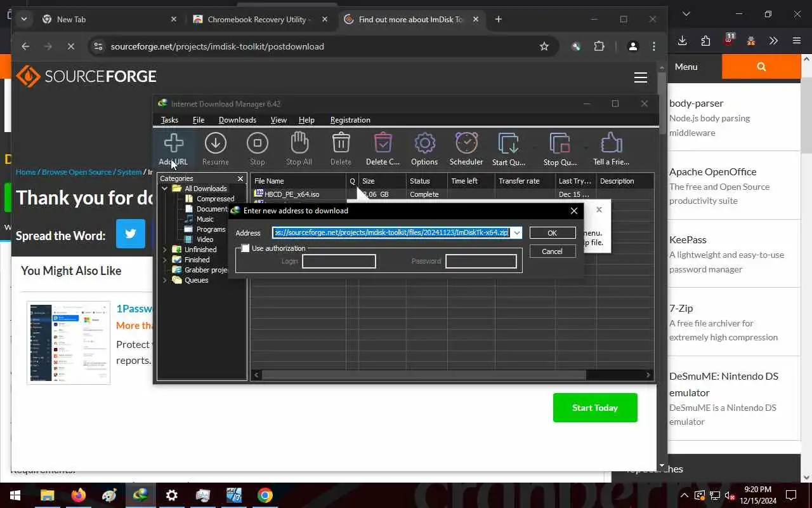The height and width of the screenshot is (508, 812).
Task: Open Firefox from the Windows taskbar
Action: pos(79,495)
